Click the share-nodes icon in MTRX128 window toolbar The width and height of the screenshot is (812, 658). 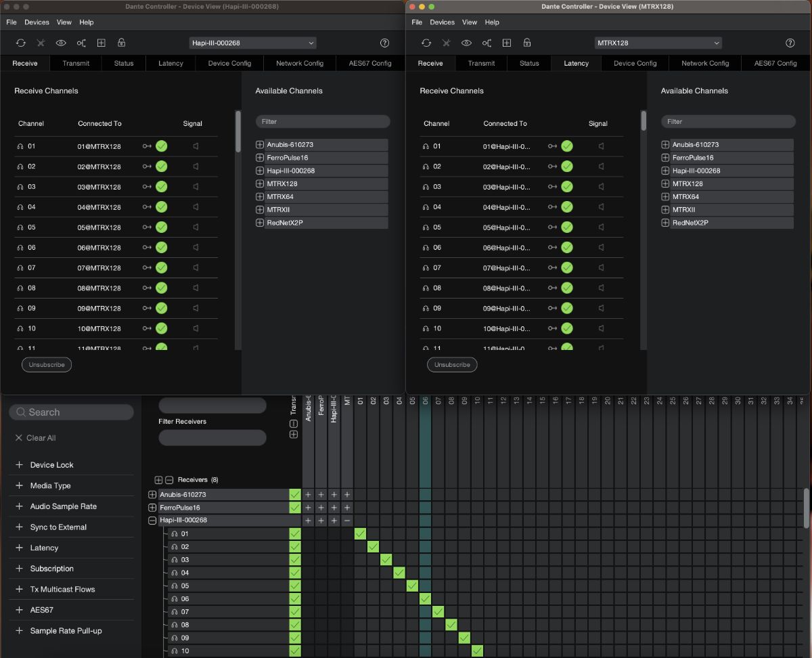(487, 43)
